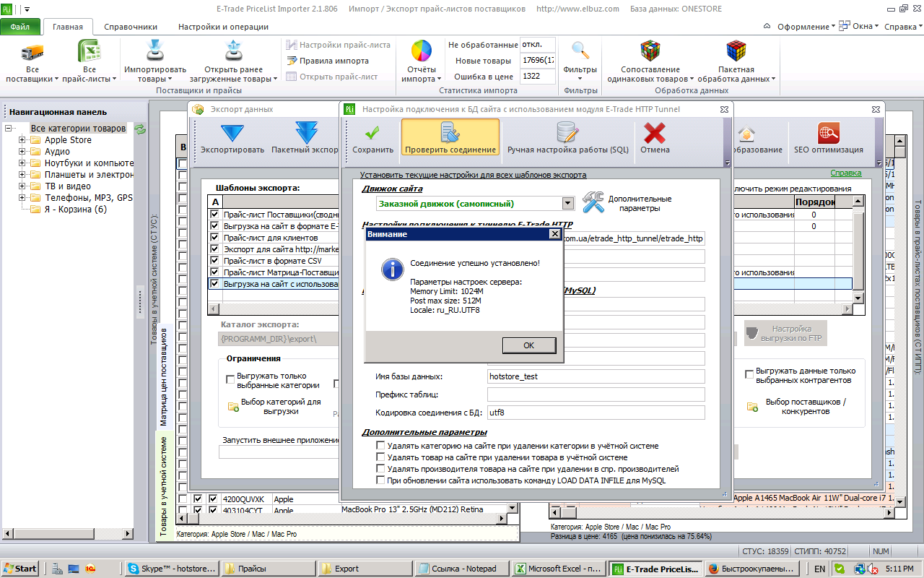Open the Движок сайта dropdown
This screenshot has height=578, width=924.
(567, 204)
